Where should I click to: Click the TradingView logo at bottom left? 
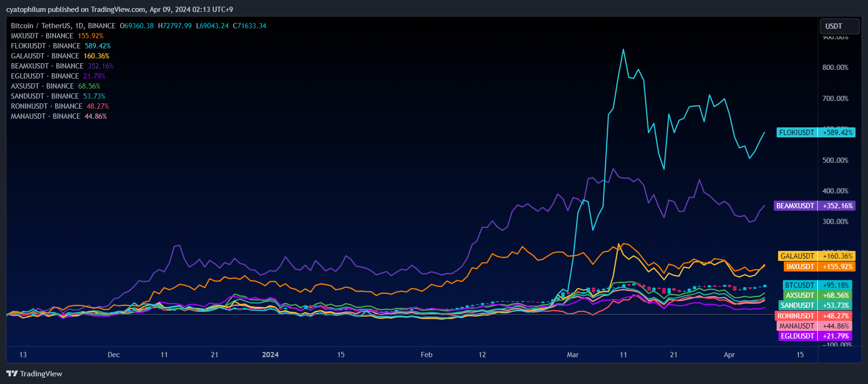pos(34,373)
